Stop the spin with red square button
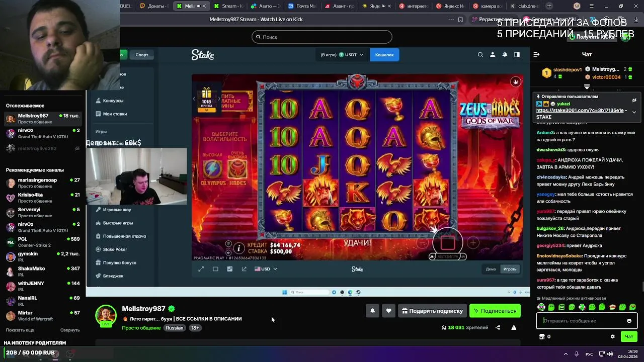 [448, 243]
